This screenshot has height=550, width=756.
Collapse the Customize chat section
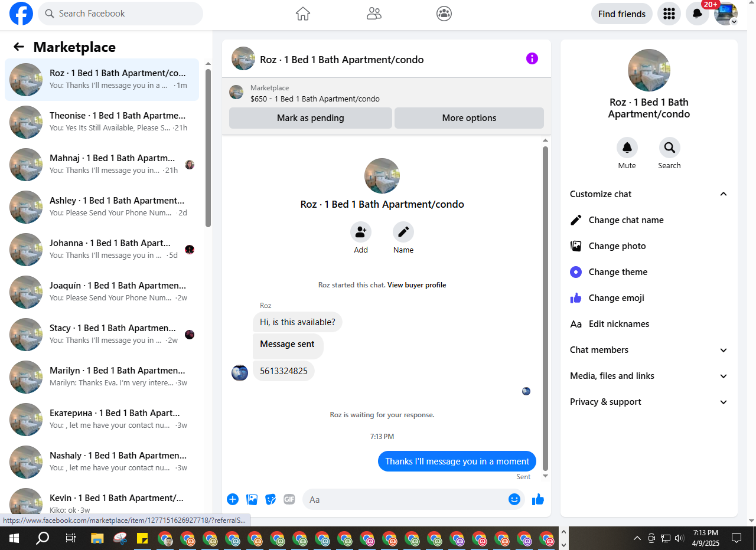(649, 194)
